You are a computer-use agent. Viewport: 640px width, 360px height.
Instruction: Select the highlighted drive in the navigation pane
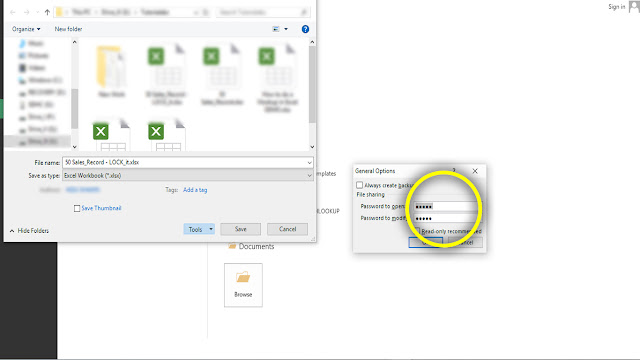click(38, 141)
